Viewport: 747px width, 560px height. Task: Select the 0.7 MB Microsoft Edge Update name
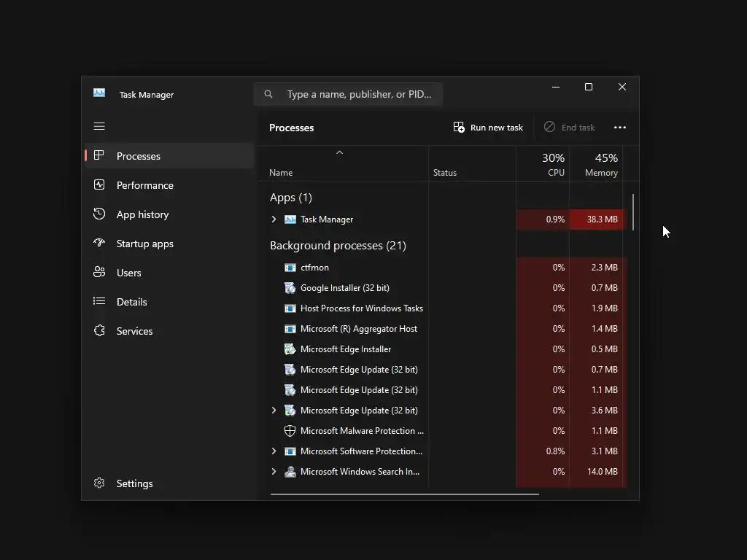pyautogui.click(x=359, y=370)
